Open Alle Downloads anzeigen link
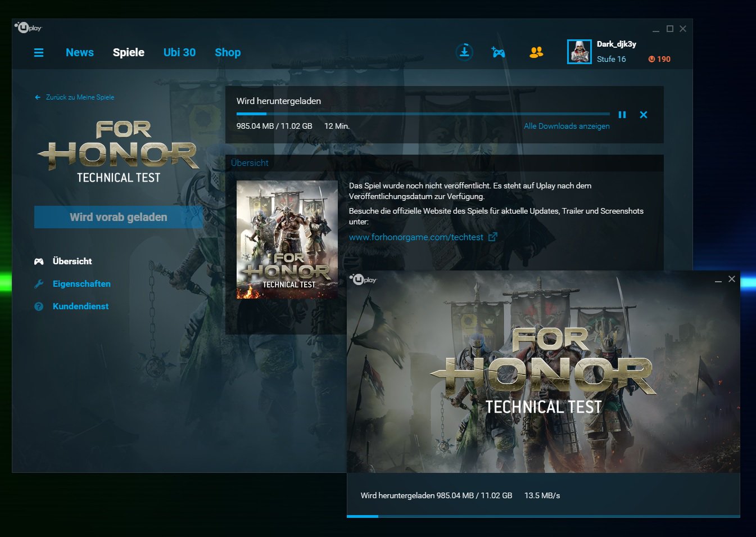Viewport: 756px width, 537px height. [x=567, y=126]
